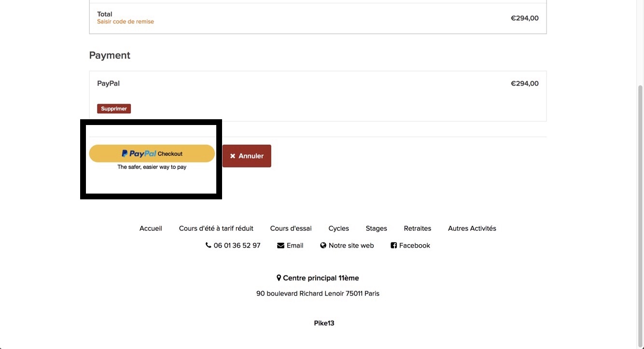This screenshot has width=644, height=349.
Task: Select the PayPal payment method label
Action: point(108,84)
